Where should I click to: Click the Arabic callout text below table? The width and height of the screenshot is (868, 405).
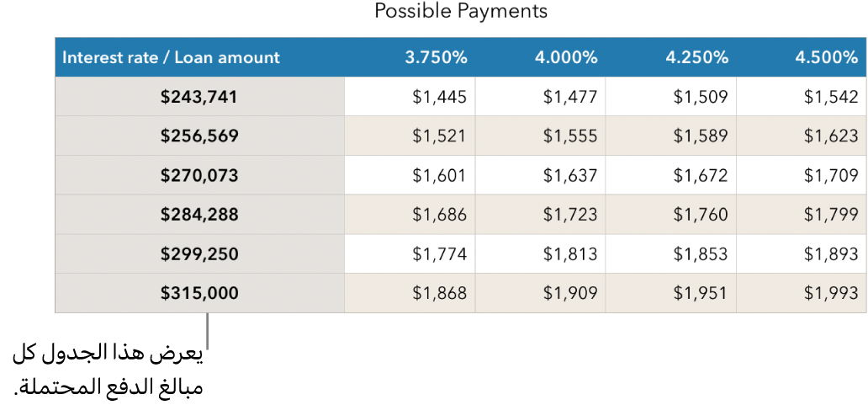point(108,371)
